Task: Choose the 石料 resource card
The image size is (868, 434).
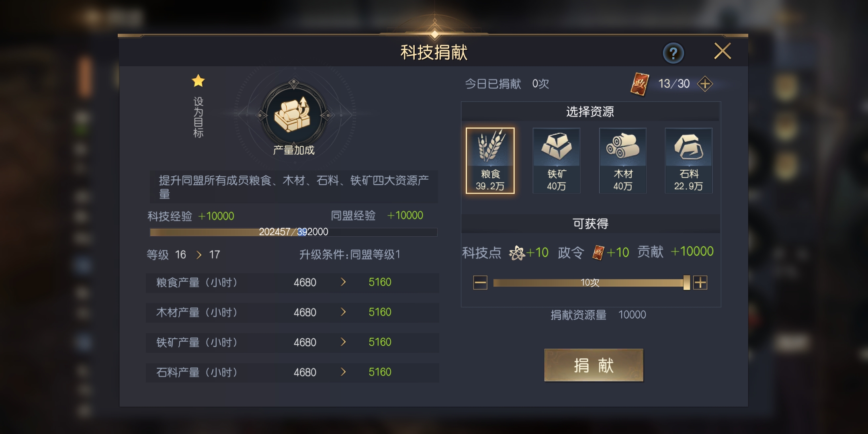Action: coord(689,161)
